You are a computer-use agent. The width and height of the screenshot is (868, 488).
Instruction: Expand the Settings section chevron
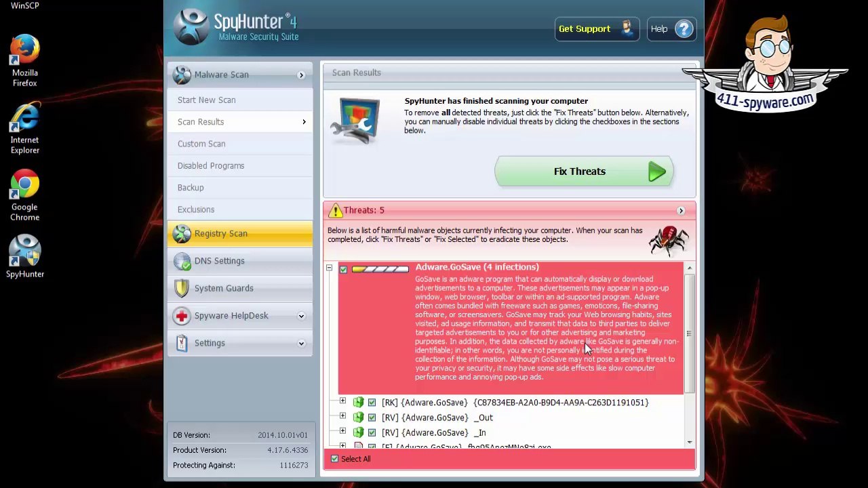coord(301,344)
